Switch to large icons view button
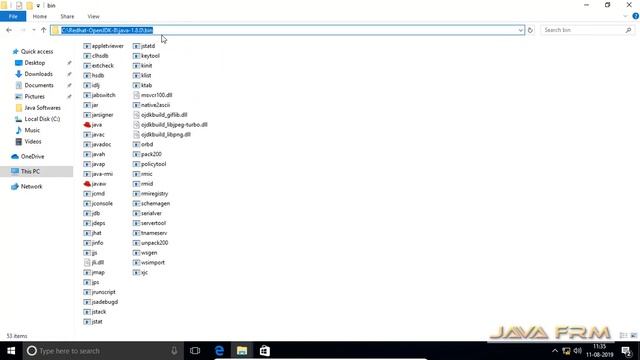 pos(633,336)
